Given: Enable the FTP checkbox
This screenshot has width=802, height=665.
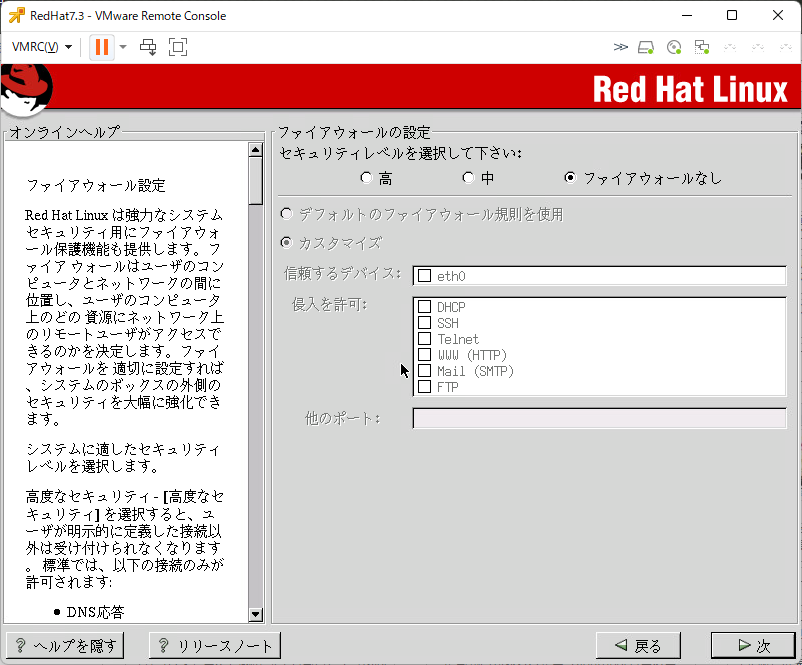Looking at the screenshot, I should (x=425, y=387).
